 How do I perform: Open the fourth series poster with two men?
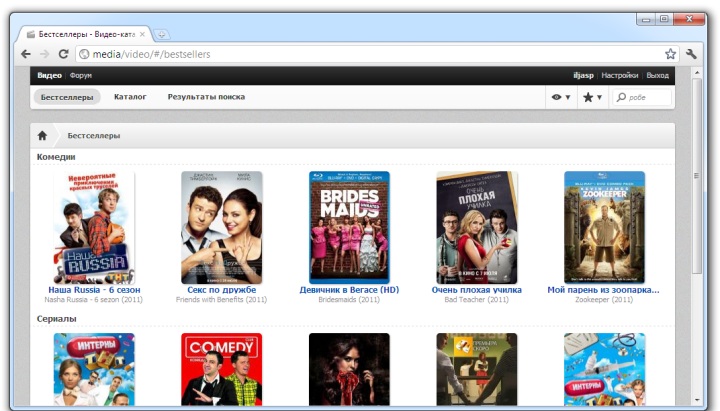[x=477, y=369]
